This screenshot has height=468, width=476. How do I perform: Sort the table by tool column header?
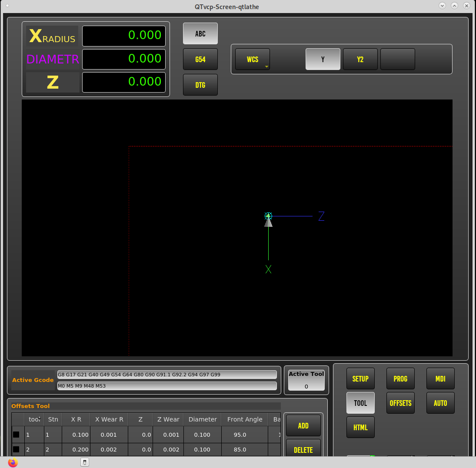point(34,419)
